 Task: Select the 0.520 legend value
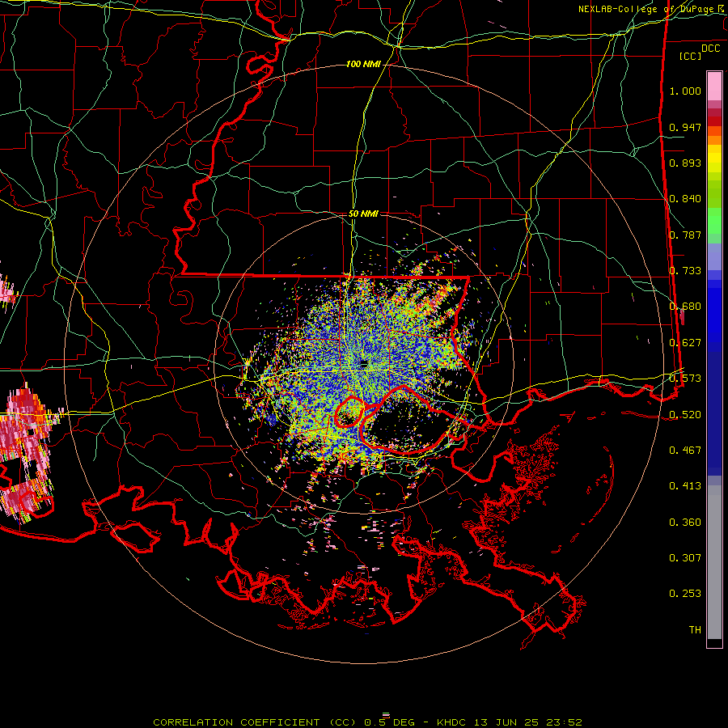(x=685, y=414)
